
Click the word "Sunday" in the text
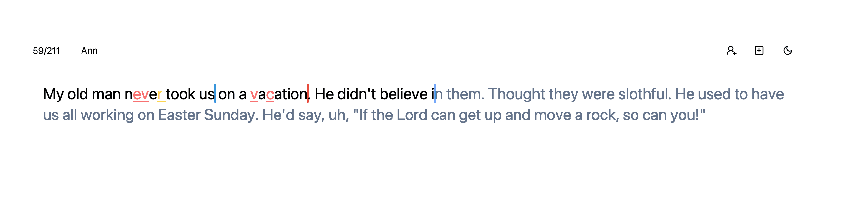[231, 115]
